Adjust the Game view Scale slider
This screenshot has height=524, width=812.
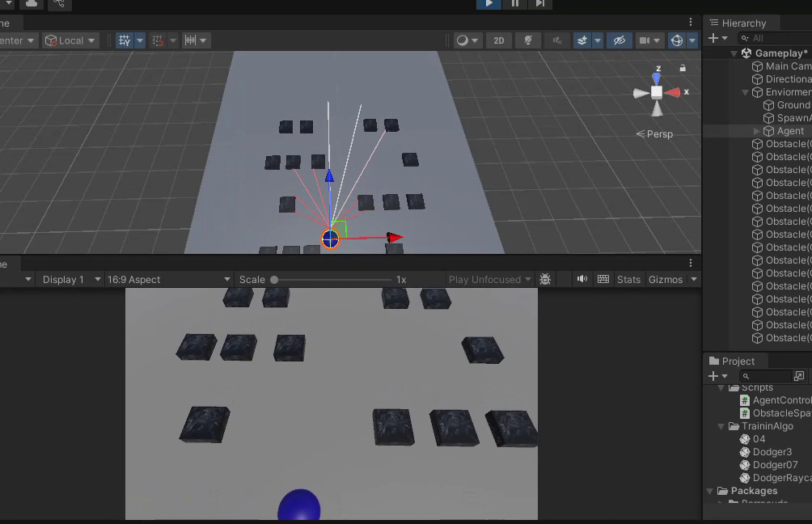pyautogui.click(x=275, y=280)
